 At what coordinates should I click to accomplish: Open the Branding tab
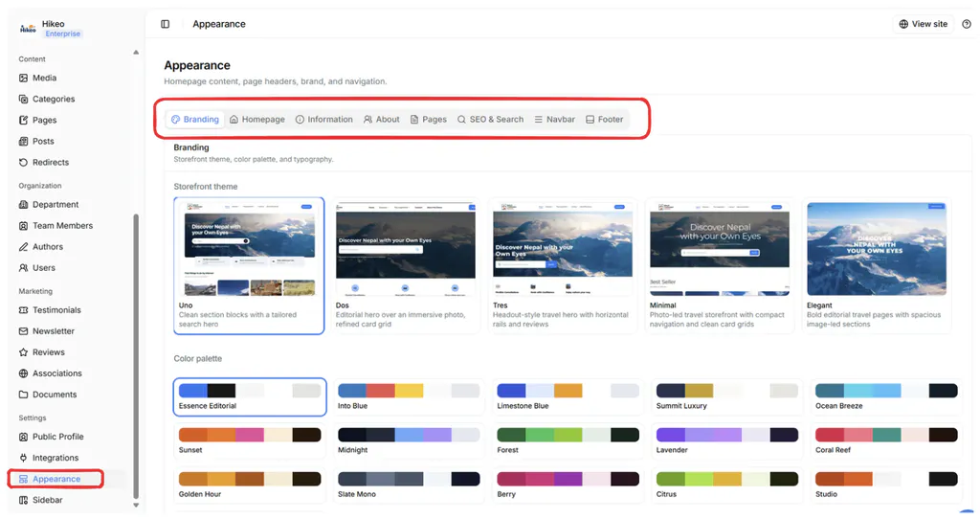pyautogui.click(x=195, y=120)
